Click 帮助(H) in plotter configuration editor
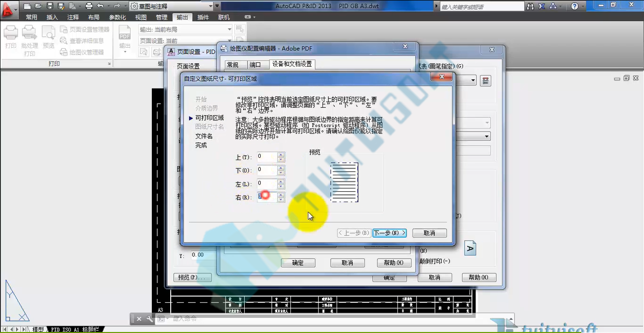This screenshot has height=333, width=644. point(394,263)
